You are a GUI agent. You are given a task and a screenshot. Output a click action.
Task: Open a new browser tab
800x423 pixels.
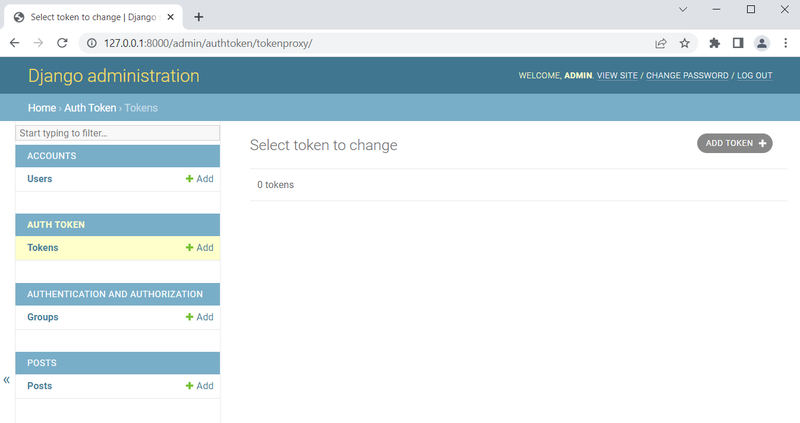198,17
